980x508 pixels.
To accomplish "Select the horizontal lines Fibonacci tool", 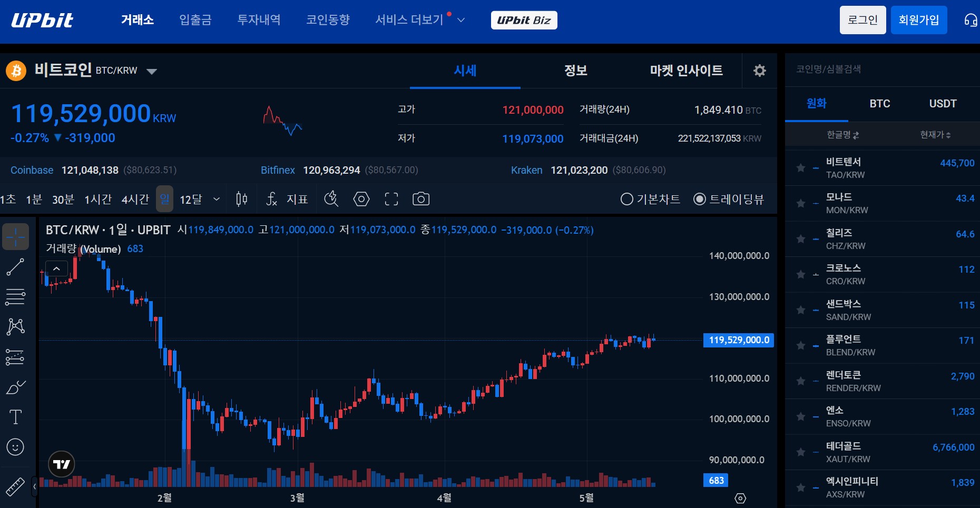I will (x=15, y=297).
